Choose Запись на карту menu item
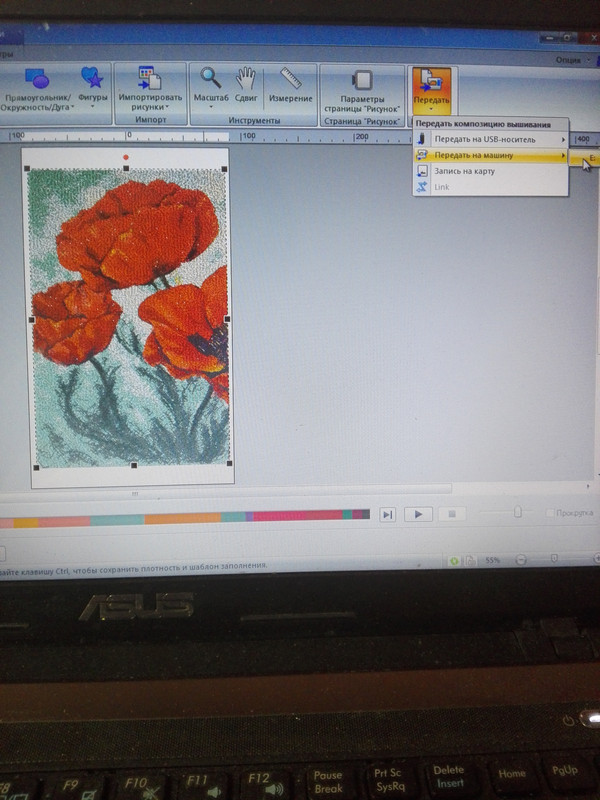Screen dimensions: 600x800 coord(490,171)
